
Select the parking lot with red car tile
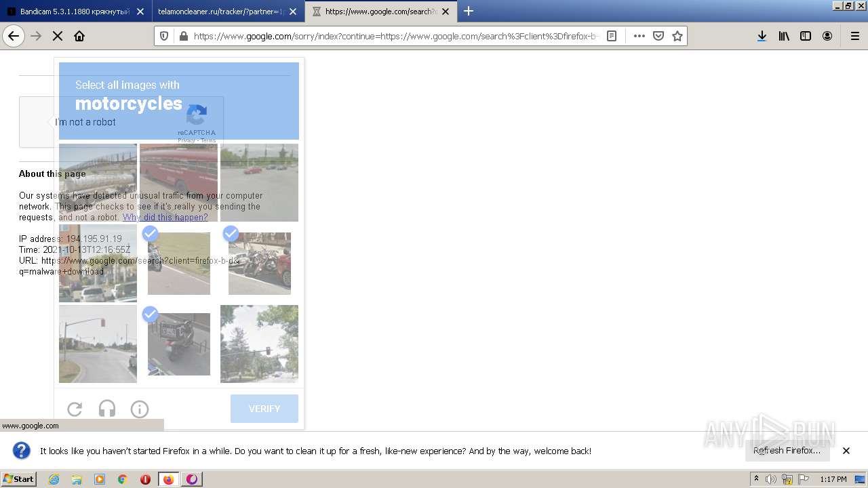(x=259, y=182)
